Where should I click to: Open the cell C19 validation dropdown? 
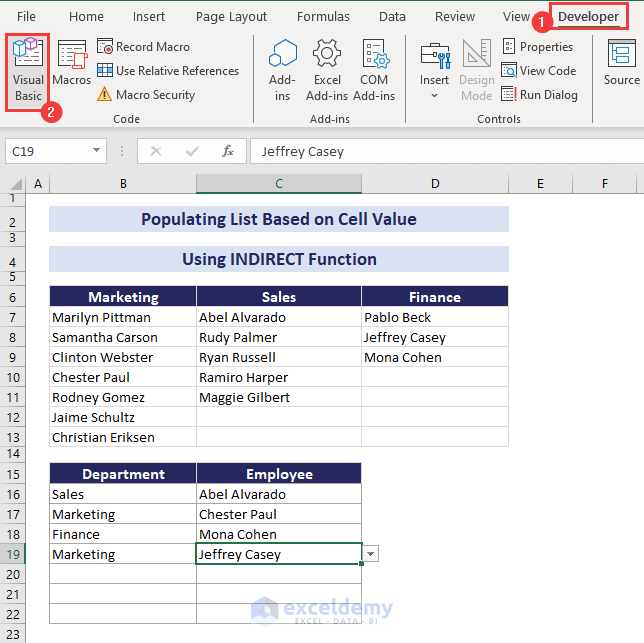click(370, 554)
